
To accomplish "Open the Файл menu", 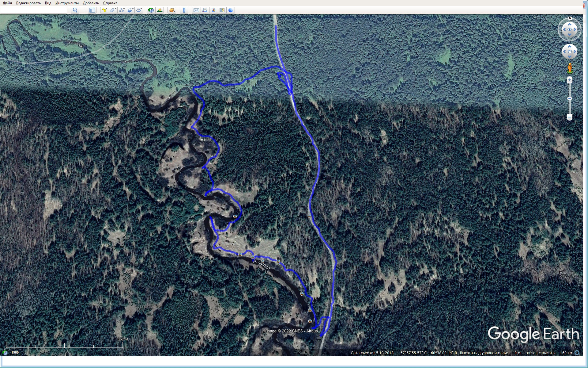I will (7, 3).
